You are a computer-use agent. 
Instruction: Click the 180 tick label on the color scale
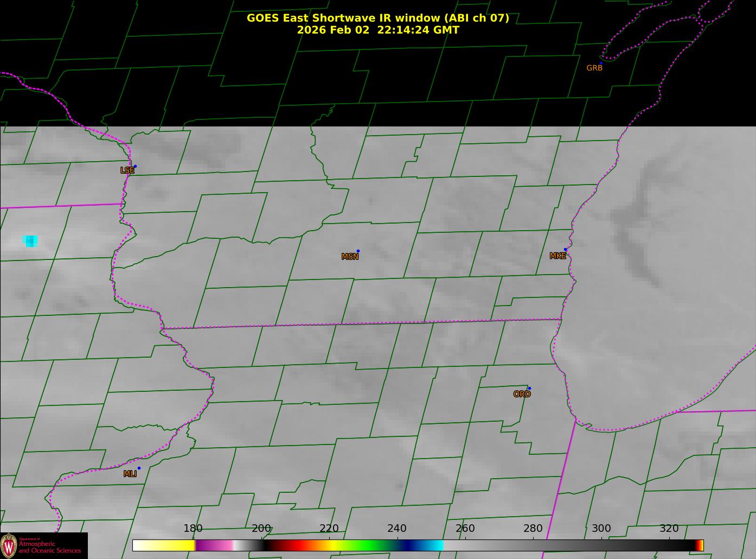193,529
